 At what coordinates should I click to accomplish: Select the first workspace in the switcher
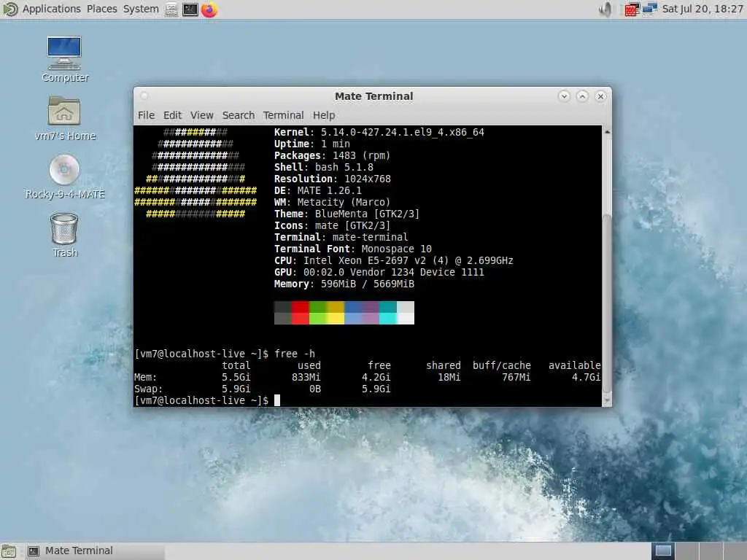pyautogui.click(x=663, y=551)
